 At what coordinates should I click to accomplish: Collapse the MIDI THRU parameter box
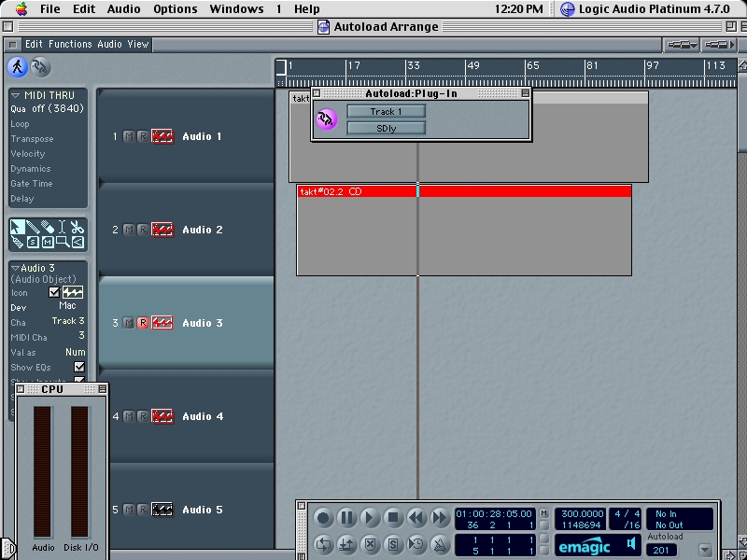coord(15,95)
